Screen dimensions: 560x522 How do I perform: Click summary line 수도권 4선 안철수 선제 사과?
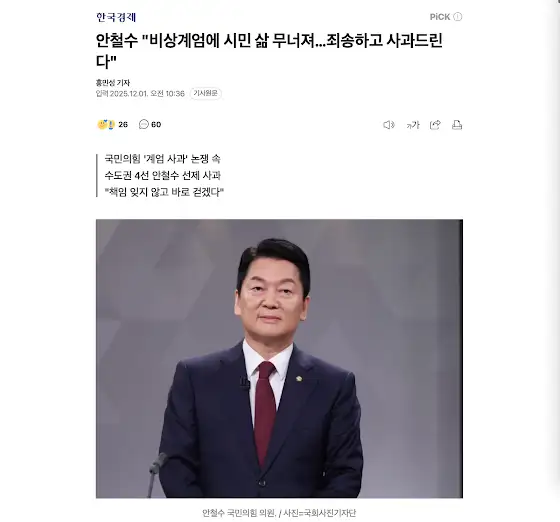tap(162, 175)
